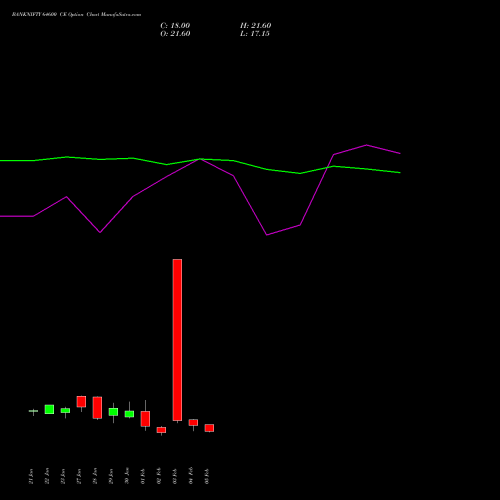Click the high value 'H: 21.60'
This screenshot has width=500, height=500.
coord(255,26)
